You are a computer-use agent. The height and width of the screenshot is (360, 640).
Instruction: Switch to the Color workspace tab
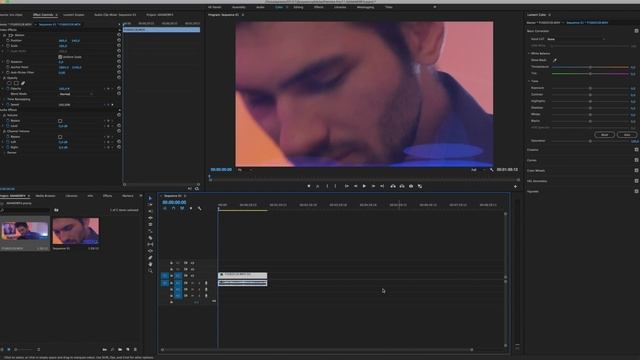click(279, 7)
